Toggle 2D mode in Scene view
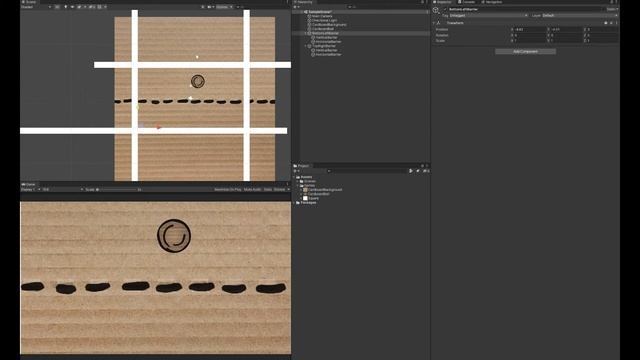 pyautogui.click(x=57, y=7)
